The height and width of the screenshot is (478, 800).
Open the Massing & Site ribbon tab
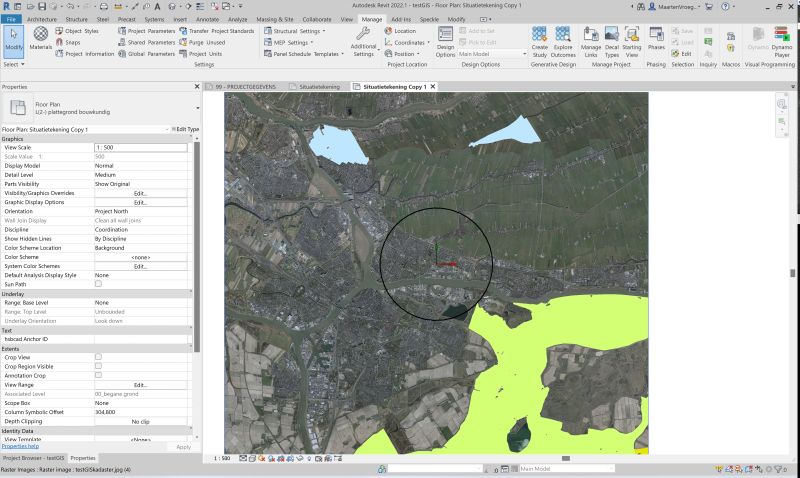(274, 19)
